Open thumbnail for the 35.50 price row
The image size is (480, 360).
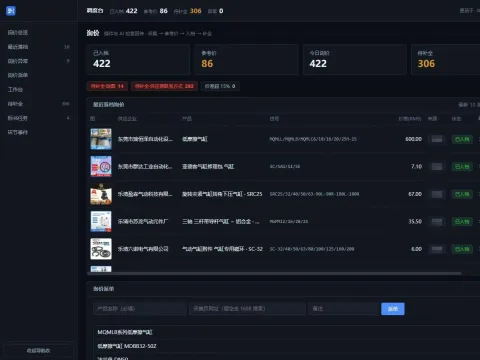[101, 221]
